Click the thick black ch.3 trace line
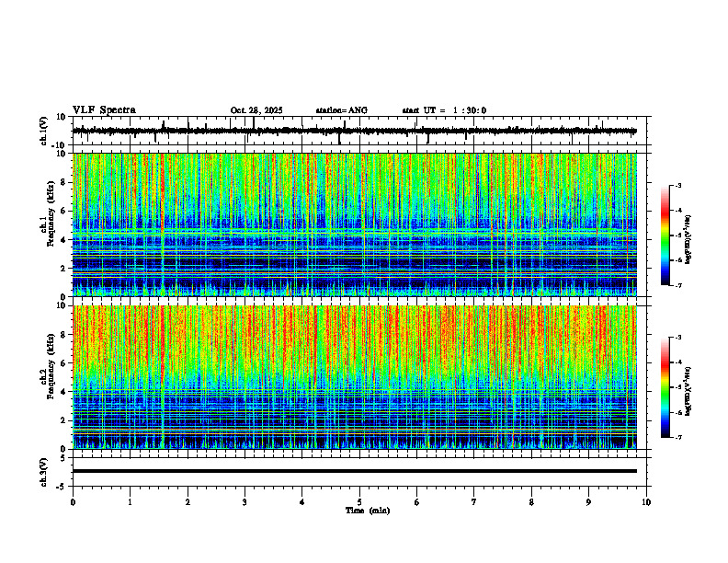The image size is (728, 563). pyautogui.click(x=354, y=471)
